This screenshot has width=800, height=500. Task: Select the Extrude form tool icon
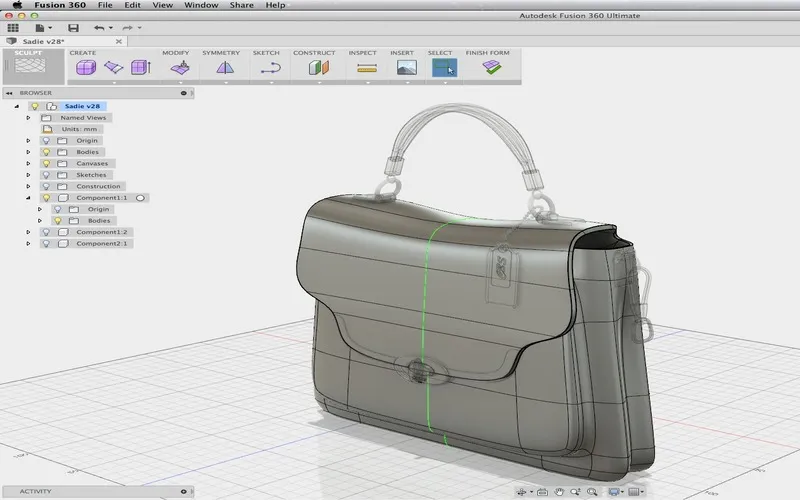tap(141, 67)
